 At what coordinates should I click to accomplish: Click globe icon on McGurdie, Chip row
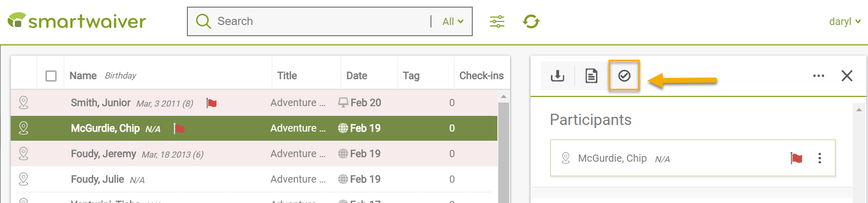(343, 128)
